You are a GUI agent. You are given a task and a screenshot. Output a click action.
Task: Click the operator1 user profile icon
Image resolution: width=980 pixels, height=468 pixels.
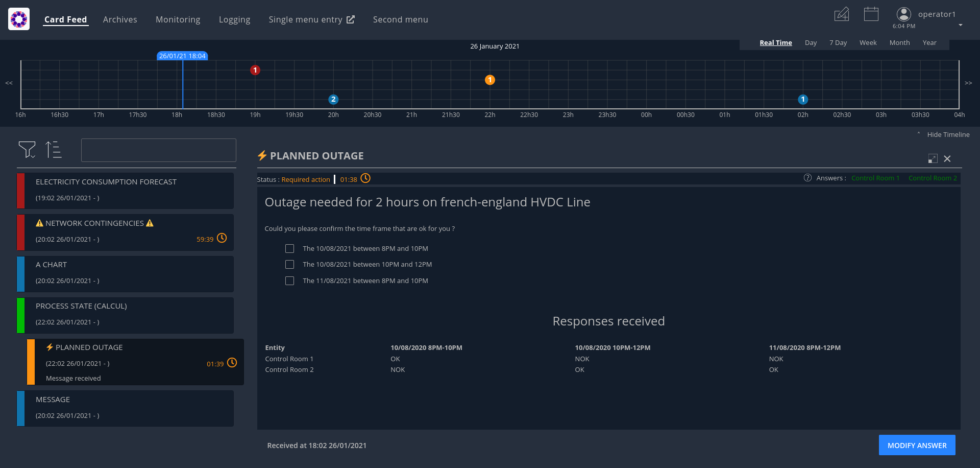click(903, 14)
